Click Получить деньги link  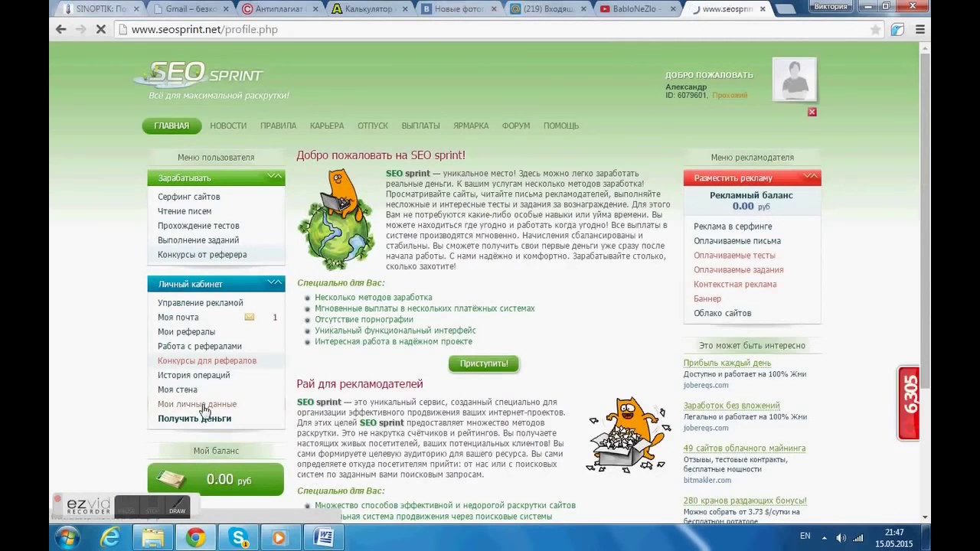194,419
